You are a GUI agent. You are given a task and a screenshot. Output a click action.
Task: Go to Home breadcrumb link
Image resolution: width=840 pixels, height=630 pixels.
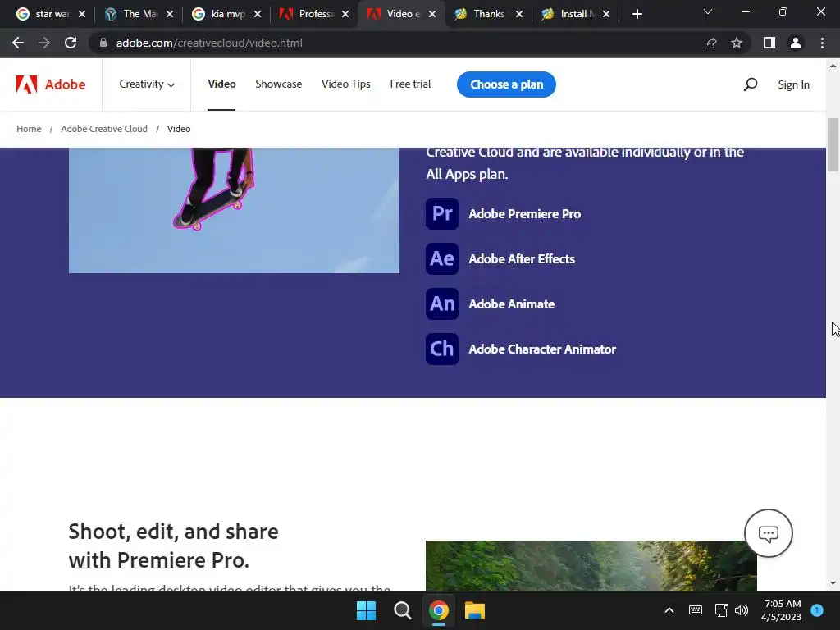29,129
